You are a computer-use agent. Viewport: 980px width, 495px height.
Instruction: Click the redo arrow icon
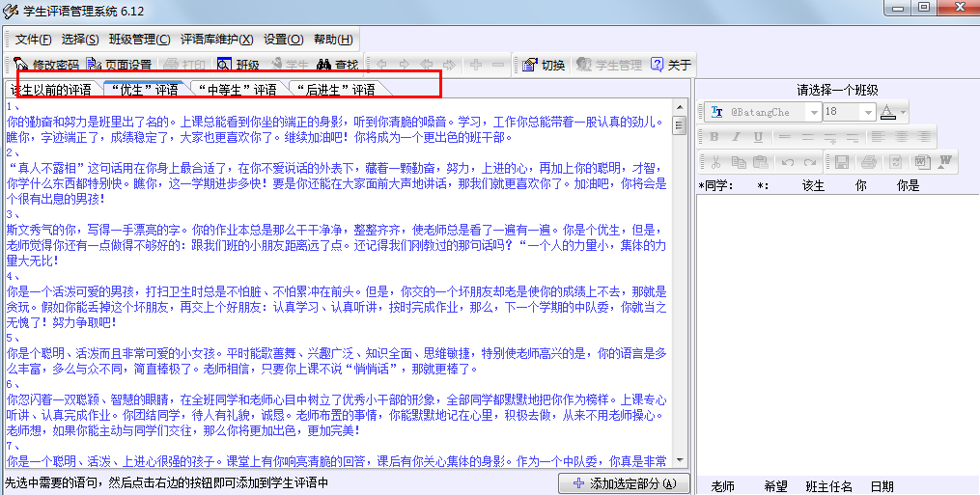point(810,162)
